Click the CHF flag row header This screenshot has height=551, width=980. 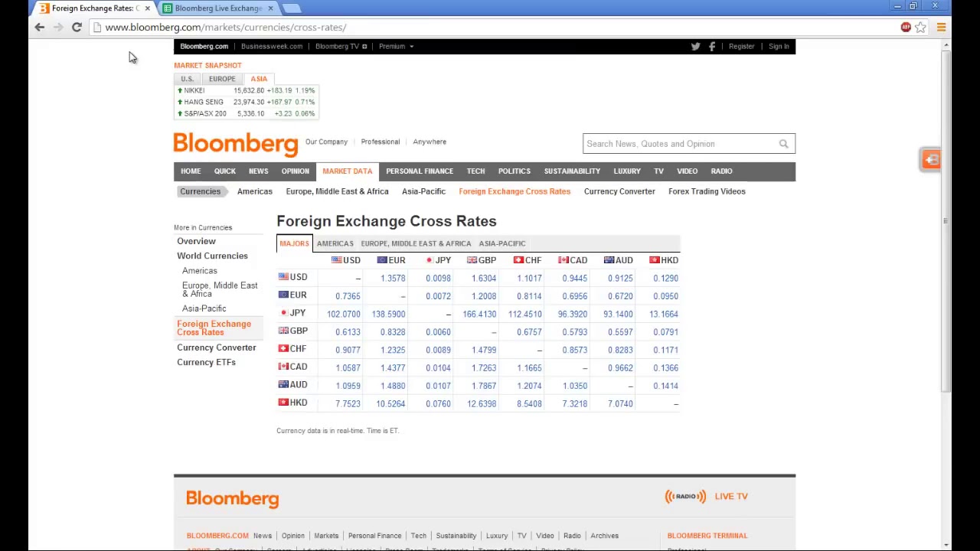292,349
